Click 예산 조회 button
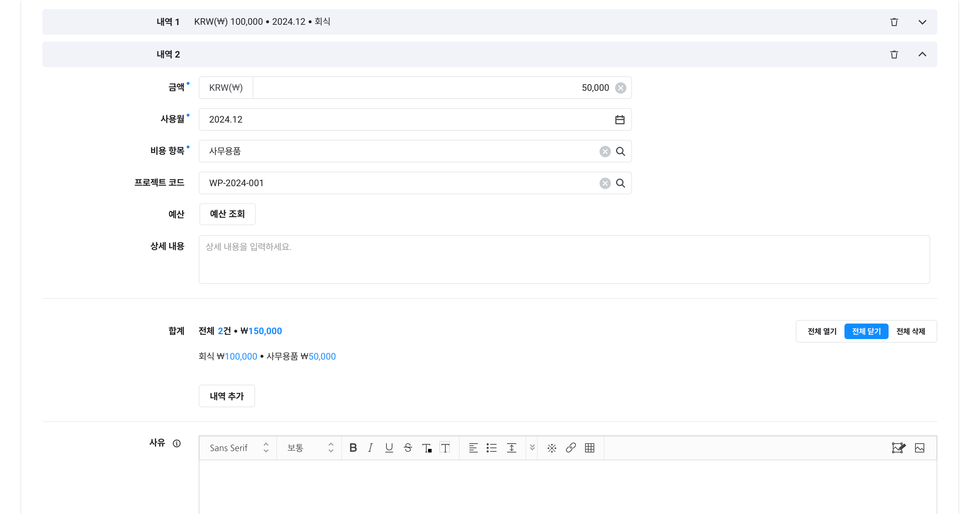Image resolution: width=980 pixels, height=515 pixels. 227,214
